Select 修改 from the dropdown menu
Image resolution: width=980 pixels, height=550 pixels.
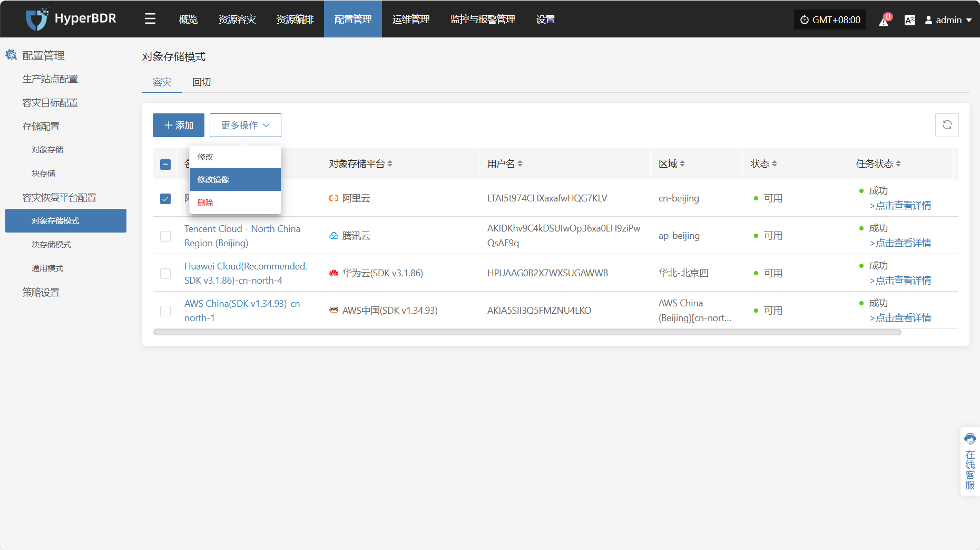(x=235, y=157)
